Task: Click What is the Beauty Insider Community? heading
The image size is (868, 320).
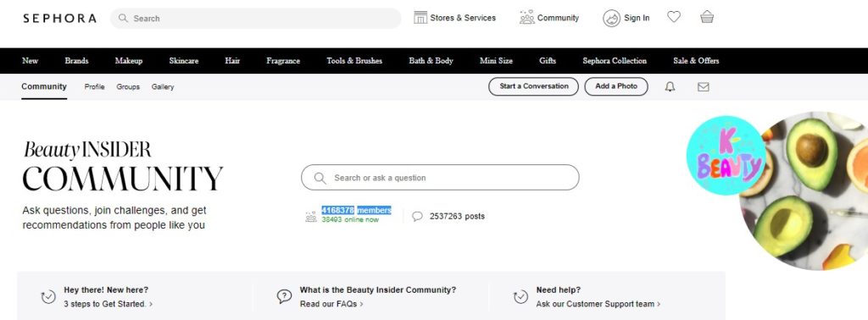Action: tap(378, 290)
